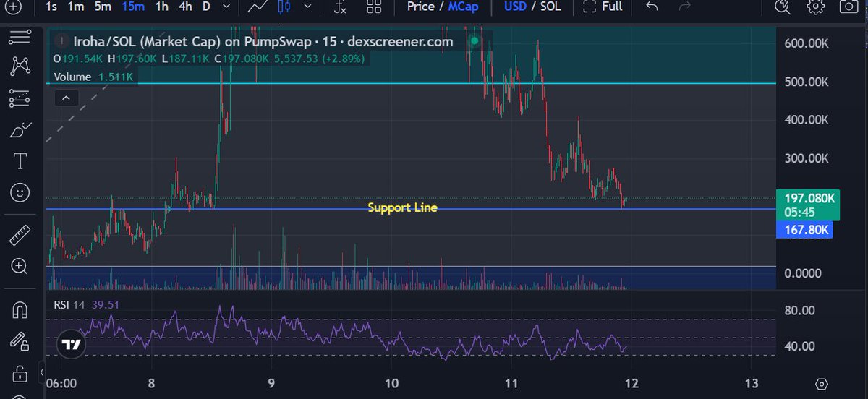Switch to D daily timeframe
Image resolution: width=868 pixels, height=399 pixels.
point(206,7)
